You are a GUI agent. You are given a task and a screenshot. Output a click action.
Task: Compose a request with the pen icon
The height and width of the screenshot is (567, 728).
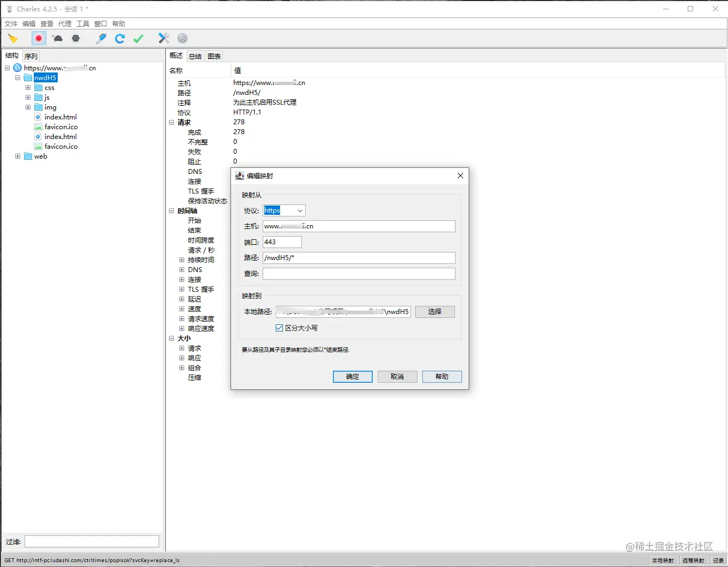101,38
